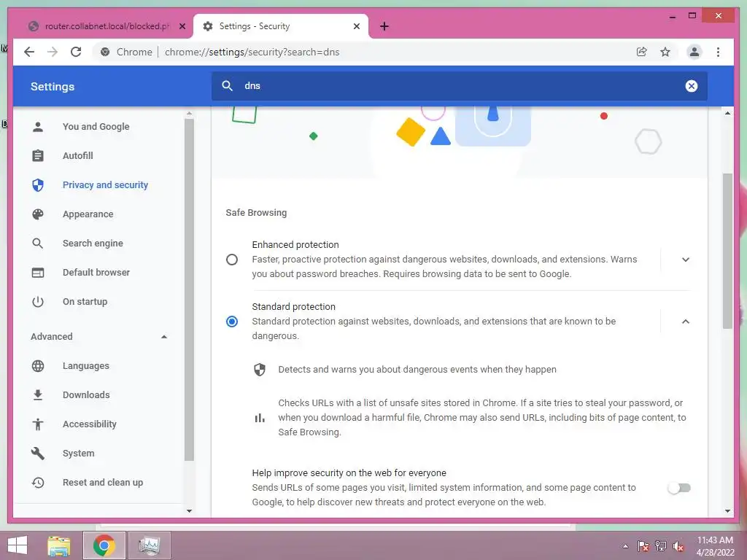Open the Chrome profile avatar menu
The image size is (747, 560).
(694, 52)
